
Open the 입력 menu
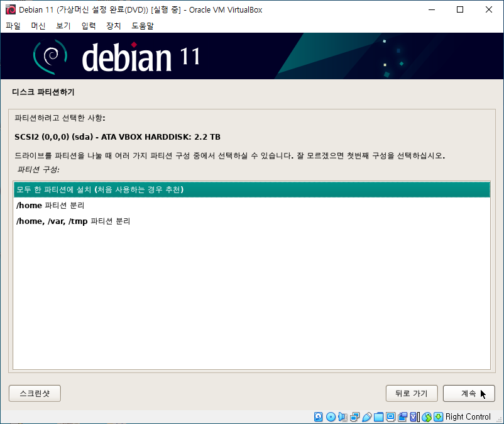(x=89, y=26)
